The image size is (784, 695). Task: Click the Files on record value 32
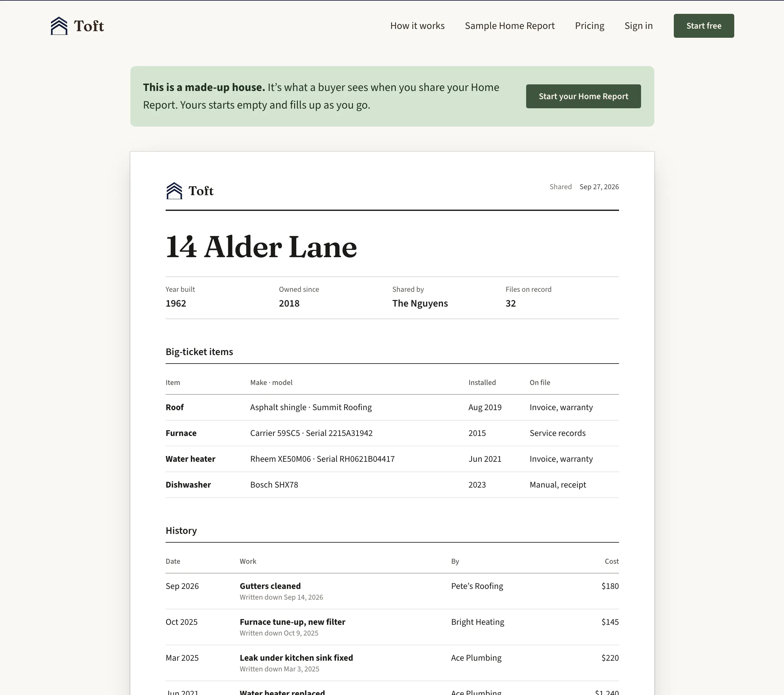pyautogui.click(x=510, y=303)
